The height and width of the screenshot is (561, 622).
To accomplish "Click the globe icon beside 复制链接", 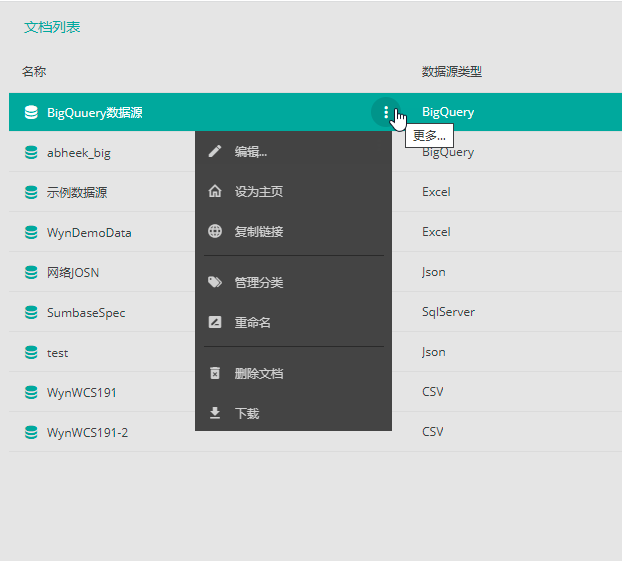I will 215,231.
